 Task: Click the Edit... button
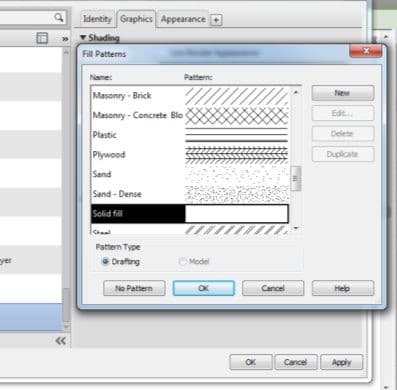[343, 113]
